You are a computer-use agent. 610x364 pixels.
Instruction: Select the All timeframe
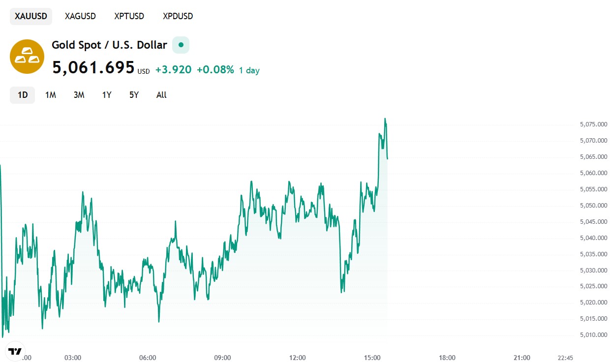161,95
